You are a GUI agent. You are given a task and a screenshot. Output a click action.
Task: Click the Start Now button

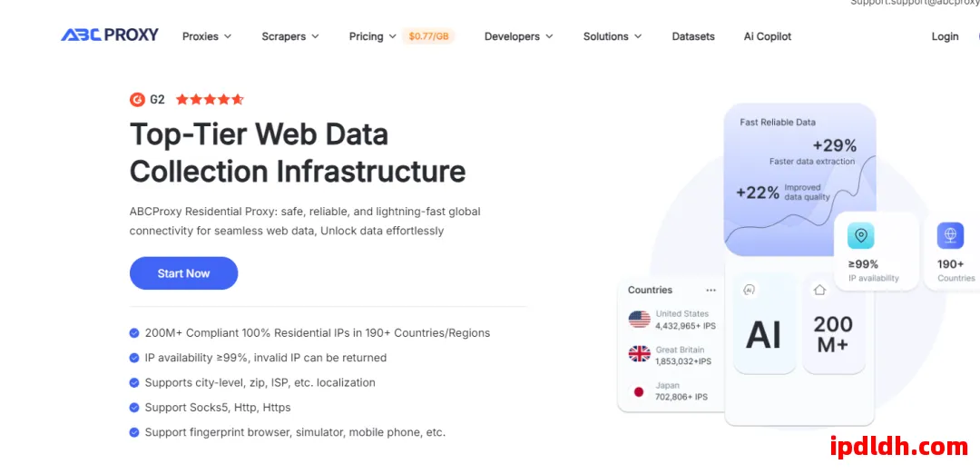[x=183, y=273]
